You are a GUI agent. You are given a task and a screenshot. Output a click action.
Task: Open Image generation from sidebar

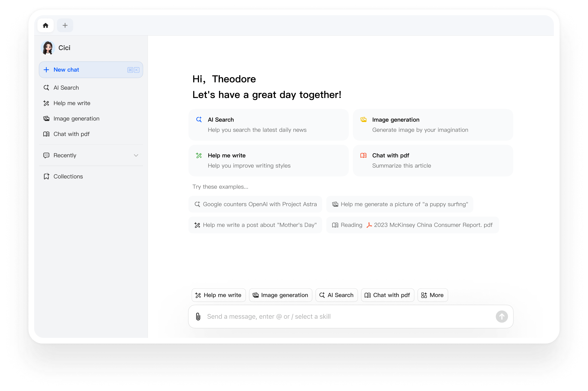[x=76, y=119]
